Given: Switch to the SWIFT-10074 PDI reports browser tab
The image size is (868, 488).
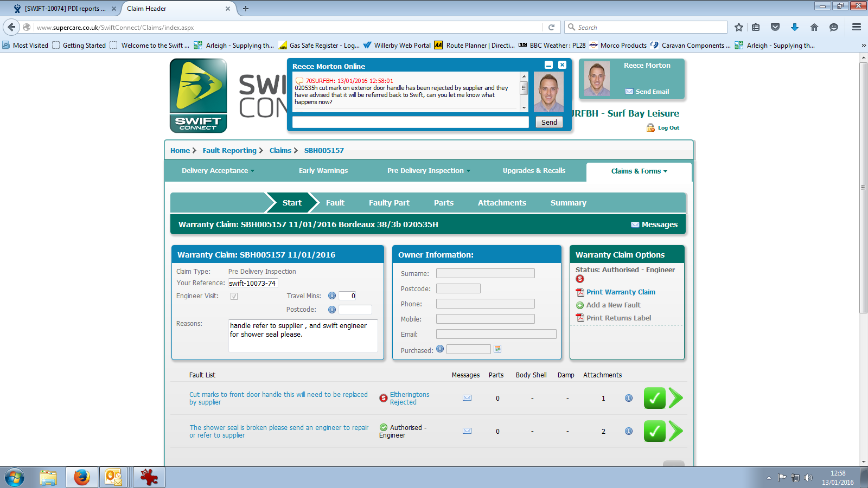Looking at the screenshot, I should coord(64,9).
